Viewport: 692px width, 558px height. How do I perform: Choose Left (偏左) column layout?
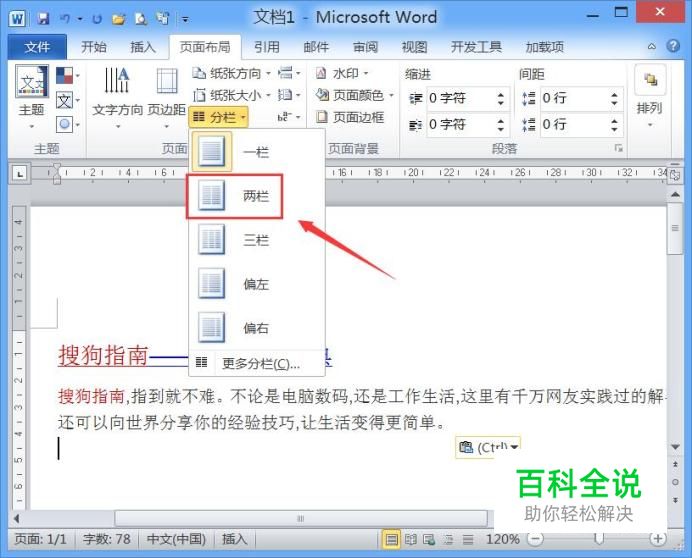pos(257,284)
